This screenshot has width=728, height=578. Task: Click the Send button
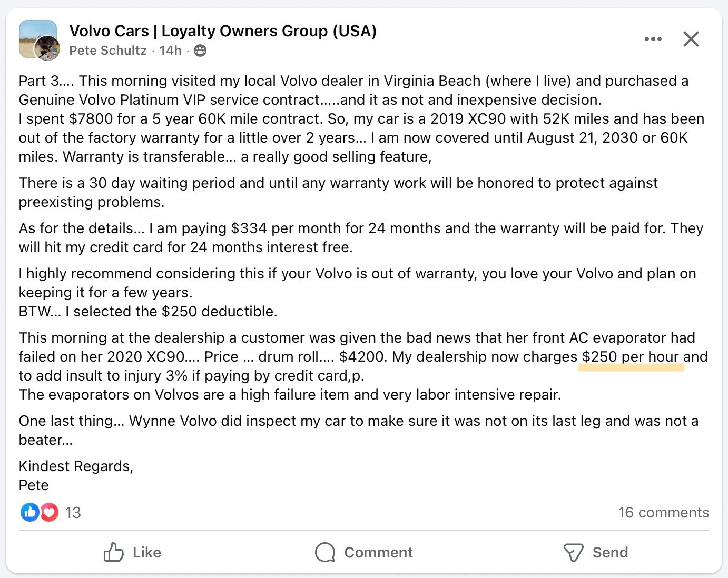596,552
